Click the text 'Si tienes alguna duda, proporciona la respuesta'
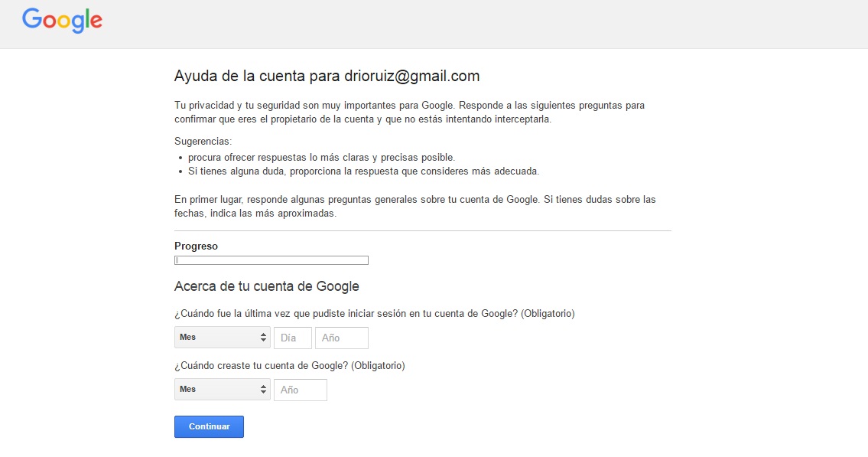Image resolution: width=868 pixels, height=457 pixels. tap(294, 171)
